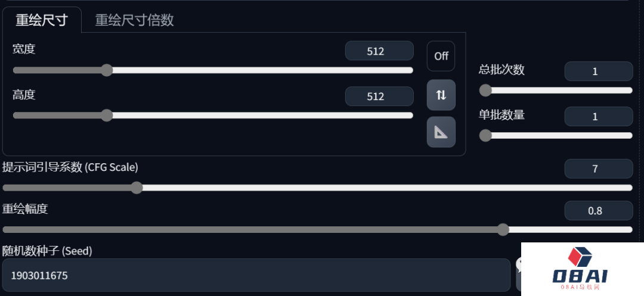The width and height of the screenshot is (644, 296).
Task: Focus the 宽度 value field showing 512
Action: tap(379, 51)
